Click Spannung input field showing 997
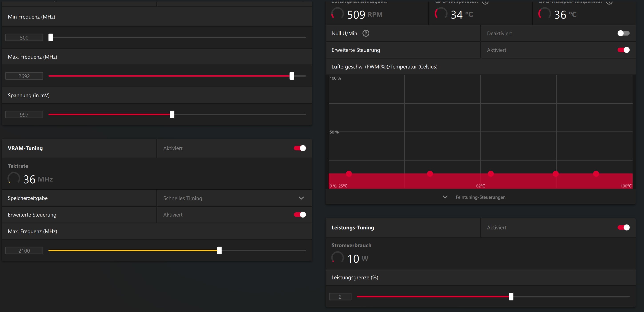 click(24, 115)
